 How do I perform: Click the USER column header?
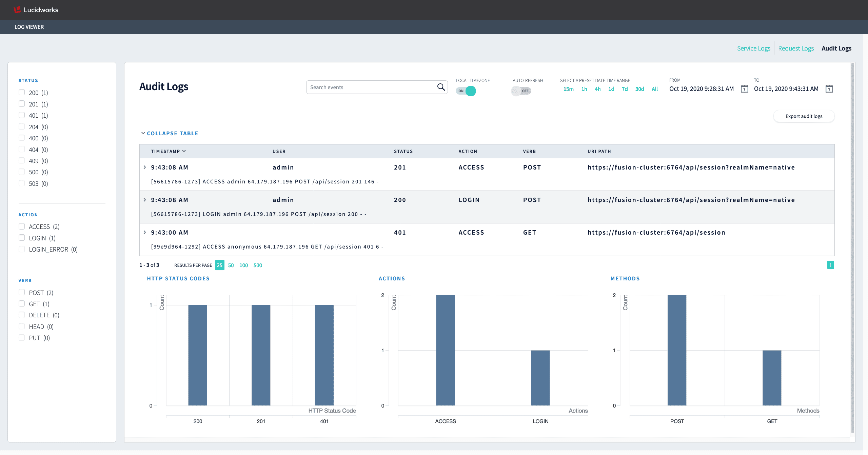point(279,151)
